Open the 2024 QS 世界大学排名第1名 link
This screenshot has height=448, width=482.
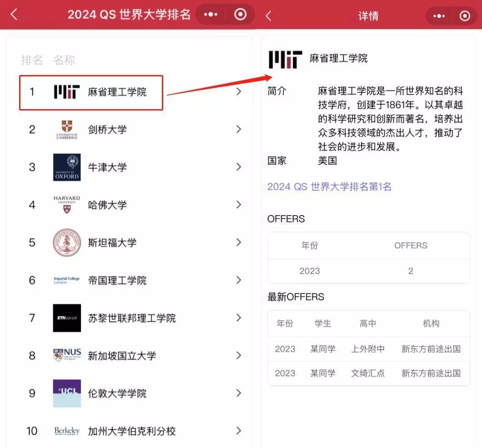(329, 186)
